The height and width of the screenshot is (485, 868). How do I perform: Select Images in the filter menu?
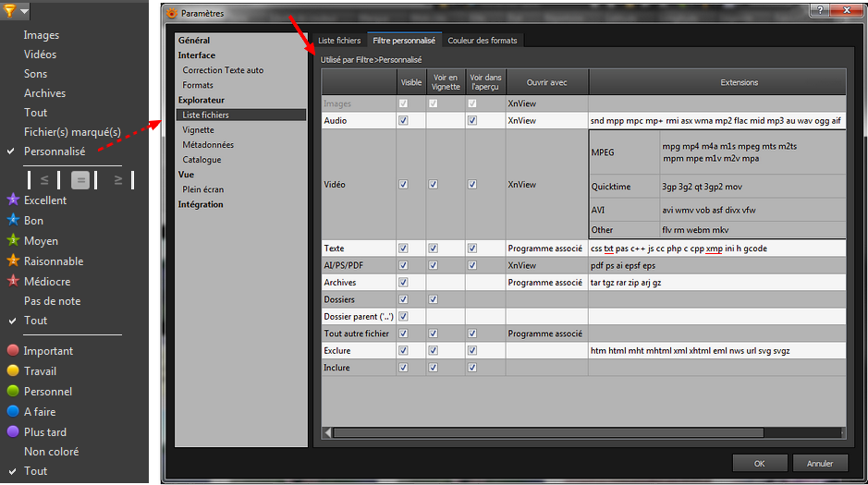tap(42, 35)
